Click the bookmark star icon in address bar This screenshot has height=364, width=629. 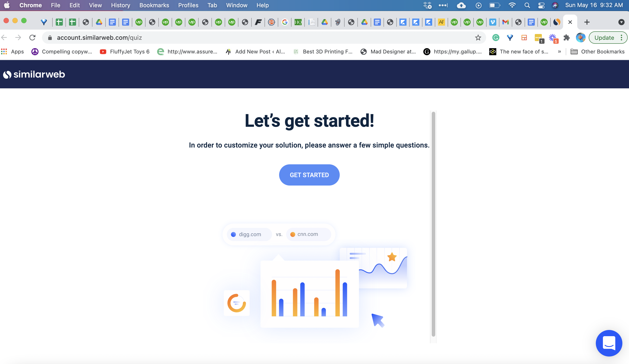point(478,38)
